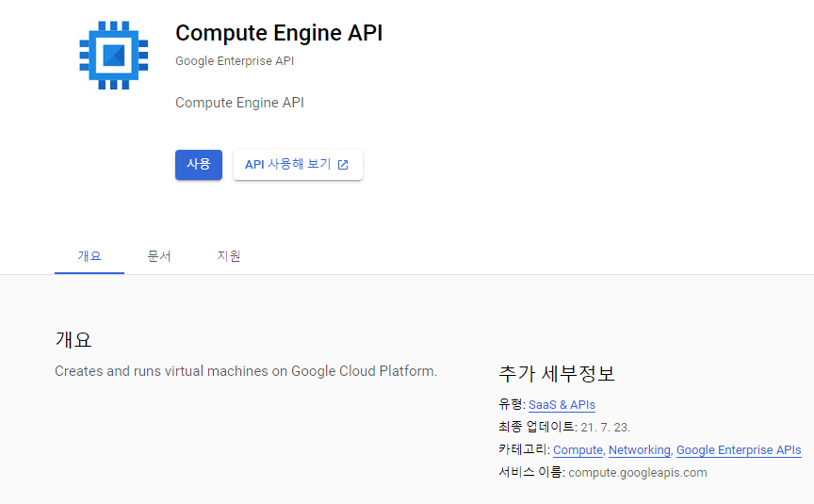The image size is (814, 504).
Task: Open the Compute category link
Action: click(x=578, y=450)
